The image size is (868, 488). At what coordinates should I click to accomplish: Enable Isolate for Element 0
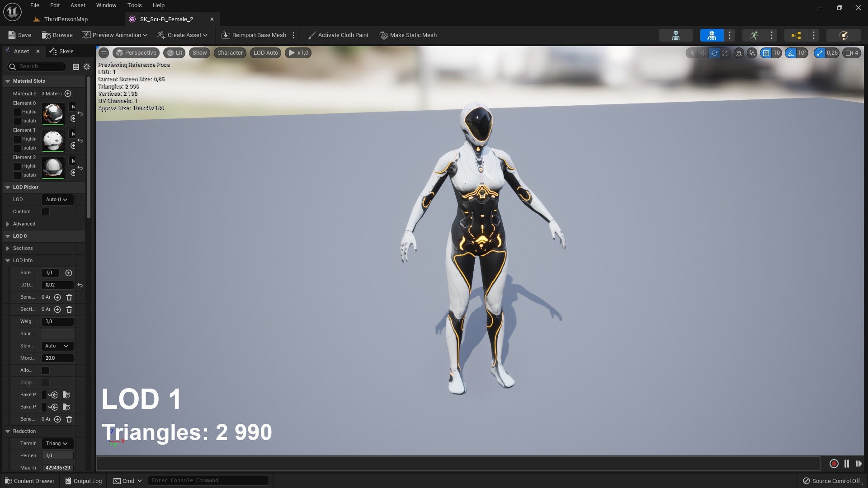pos(17,121)
